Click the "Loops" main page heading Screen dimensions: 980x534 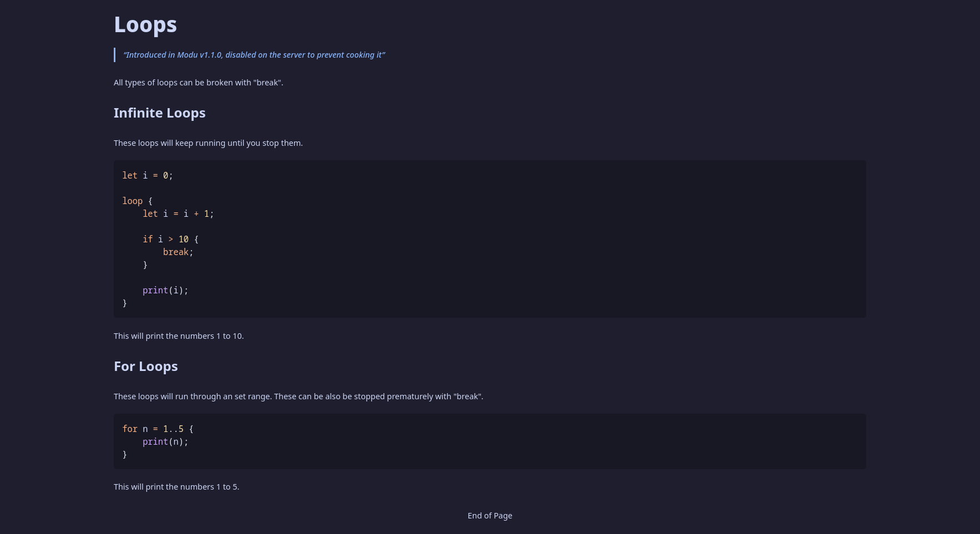pos(145,25)
